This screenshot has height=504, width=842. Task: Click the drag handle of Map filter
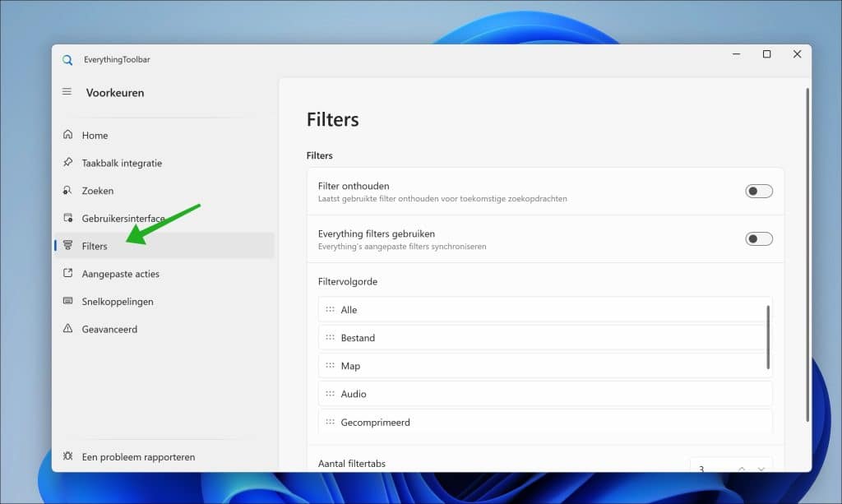click(330, 365)
